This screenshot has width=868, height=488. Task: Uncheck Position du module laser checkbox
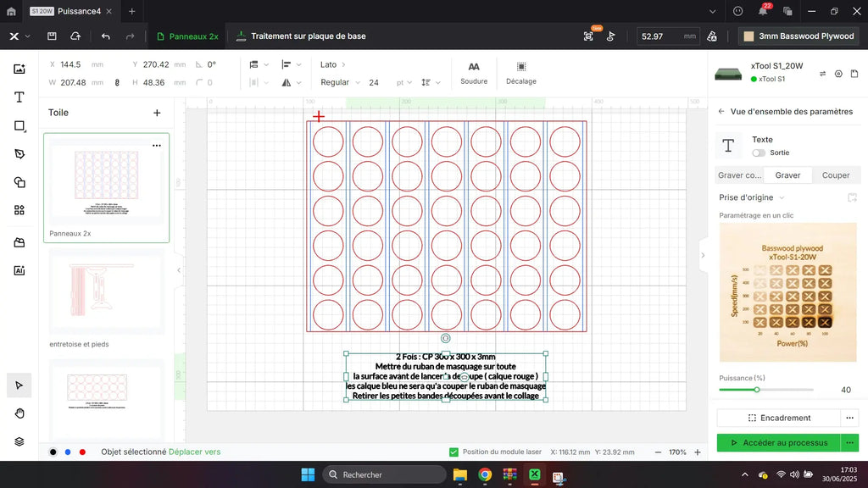point(454,452)
